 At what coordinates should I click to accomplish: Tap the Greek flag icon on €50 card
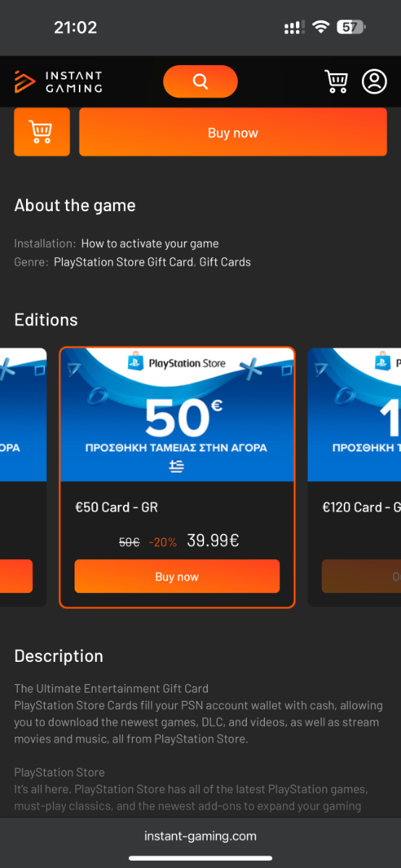pos(176,467)
